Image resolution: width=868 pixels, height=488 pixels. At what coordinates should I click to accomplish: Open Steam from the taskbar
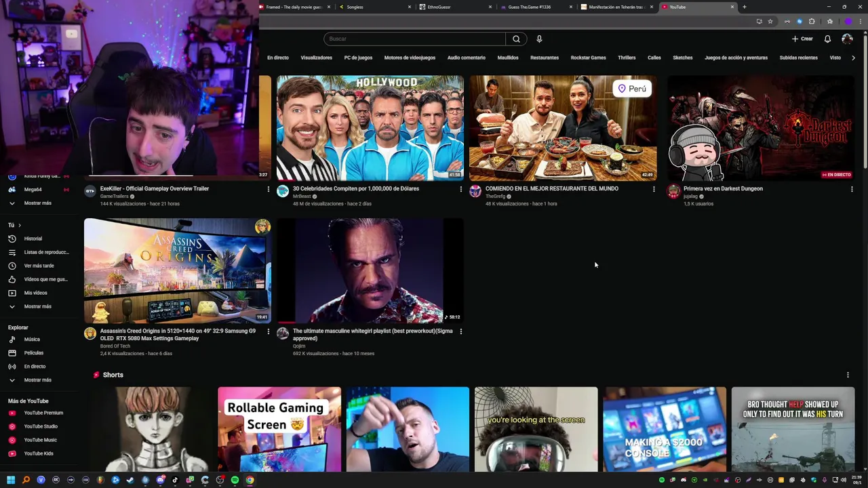coord(130,480)
